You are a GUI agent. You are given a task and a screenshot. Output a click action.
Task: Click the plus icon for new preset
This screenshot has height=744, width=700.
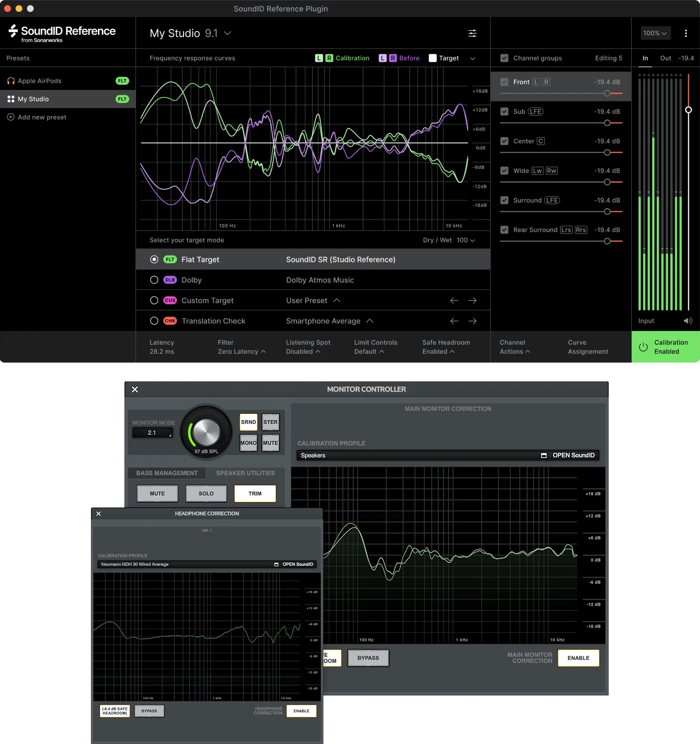click(11, 117)
